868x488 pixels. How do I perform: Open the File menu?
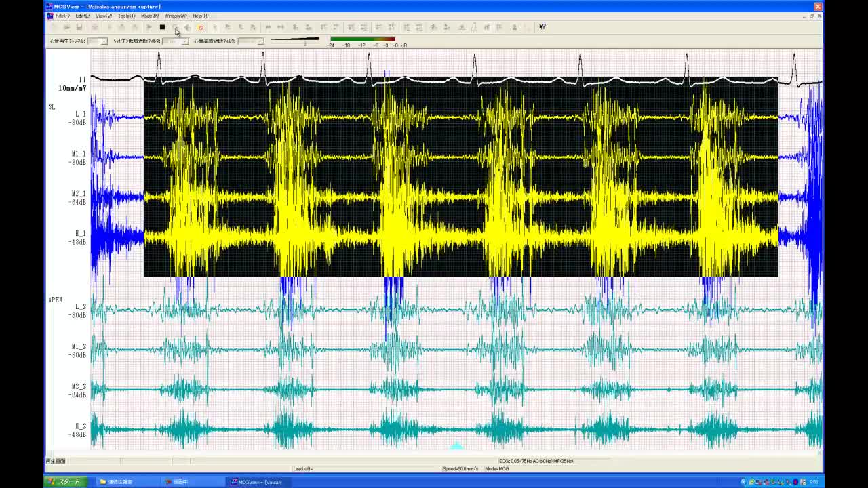(x=62, y=16)
